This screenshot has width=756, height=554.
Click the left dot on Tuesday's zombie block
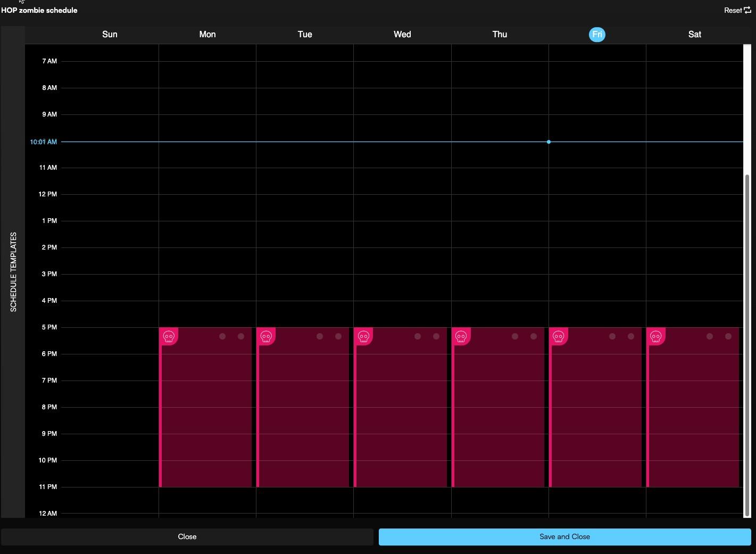pos(320,336)
